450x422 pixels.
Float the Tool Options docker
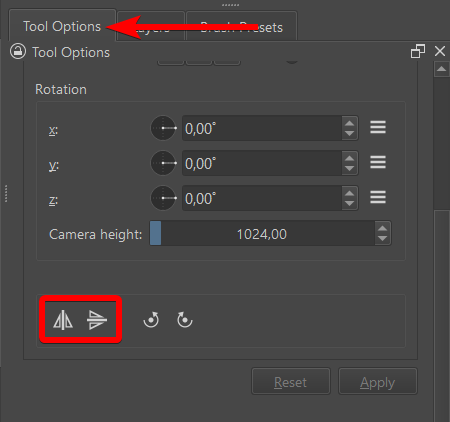coord(418,51)
